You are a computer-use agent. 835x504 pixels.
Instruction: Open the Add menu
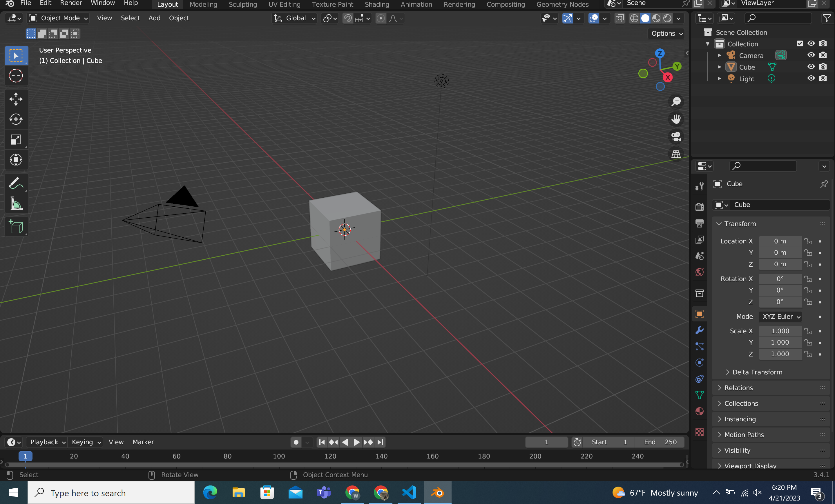[x=154, y=18]
